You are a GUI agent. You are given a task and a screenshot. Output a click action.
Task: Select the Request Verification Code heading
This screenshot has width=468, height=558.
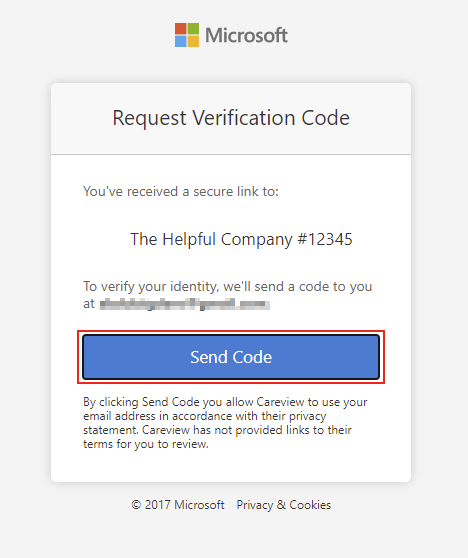pos(231,118)
